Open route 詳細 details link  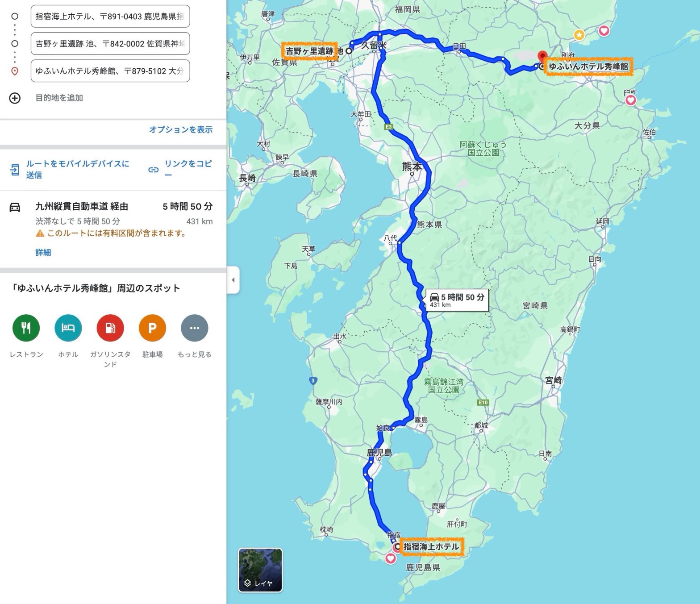click(x=43, y=253)
